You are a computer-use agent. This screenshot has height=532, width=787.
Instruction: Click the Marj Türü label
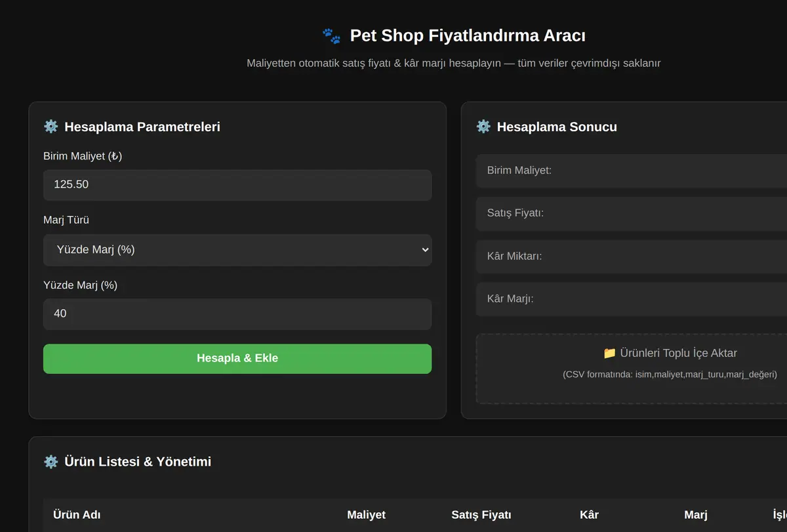pos(66,220)
